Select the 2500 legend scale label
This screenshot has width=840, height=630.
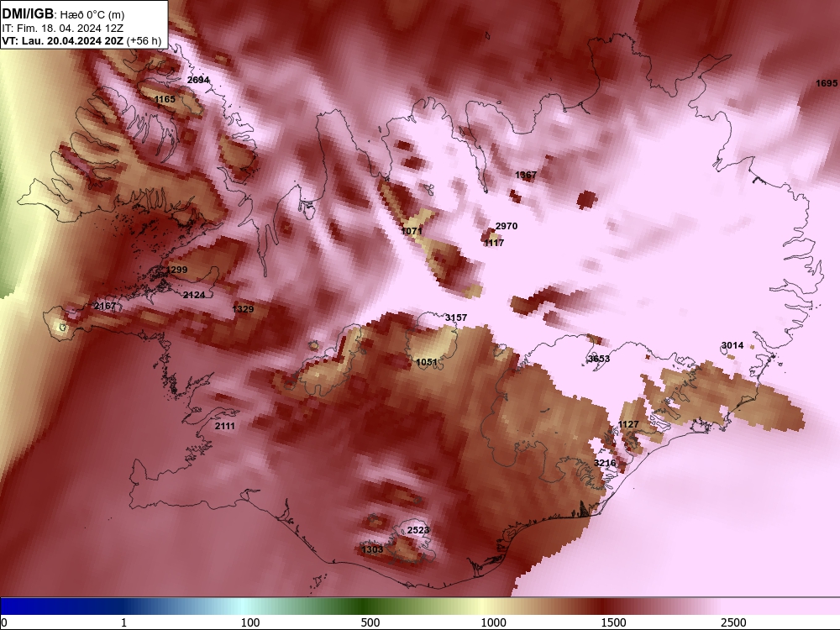point(733,622)
